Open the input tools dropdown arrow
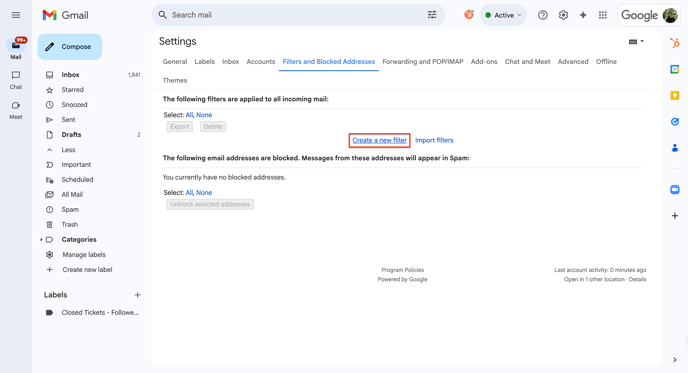Viewport: 688px width, 373px height. tap(642, 41)
